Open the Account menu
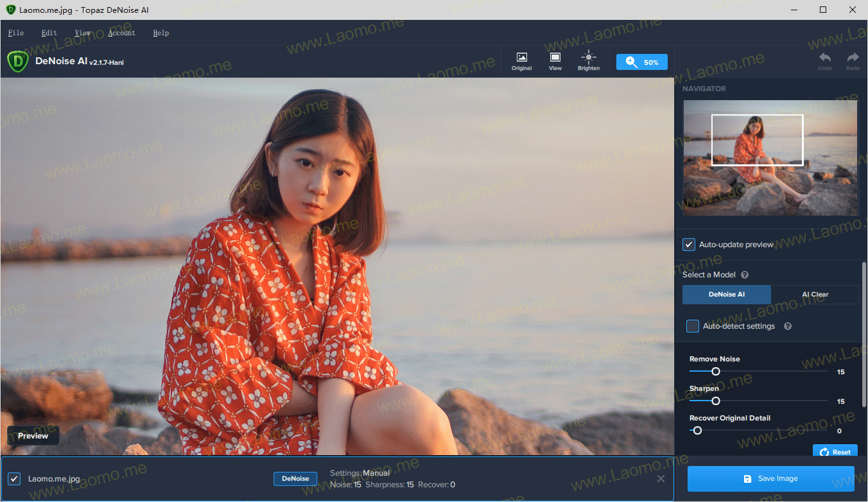Image resolution: width=868 pixels, height=502 pixels. [121, 33]
